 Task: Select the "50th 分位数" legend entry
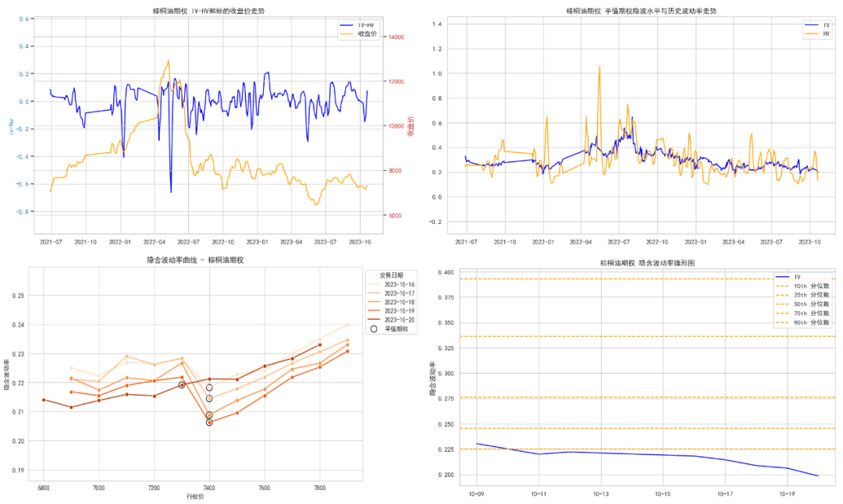[803, 304]
